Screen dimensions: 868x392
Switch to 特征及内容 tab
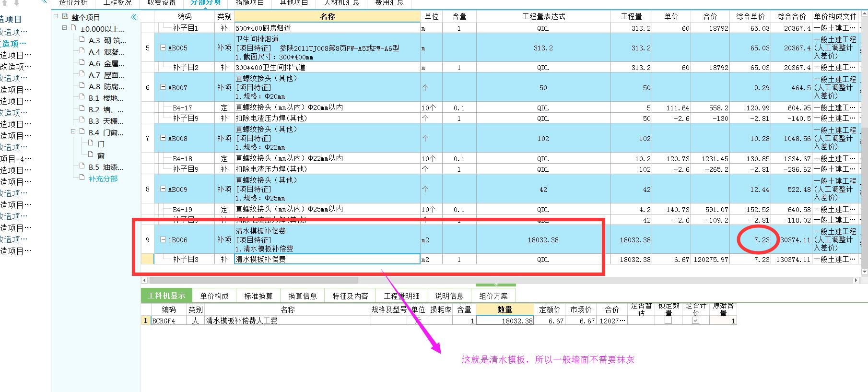coord(351,296)
